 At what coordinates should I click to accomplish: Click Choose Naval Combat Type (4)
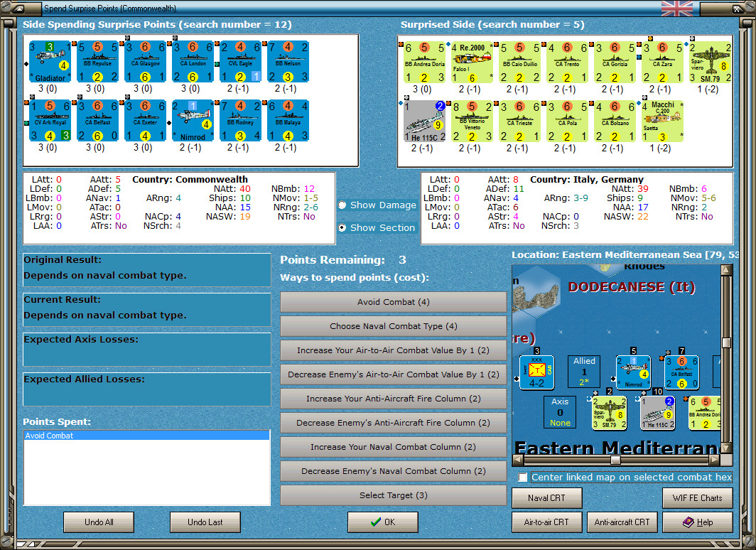(394, 326)
